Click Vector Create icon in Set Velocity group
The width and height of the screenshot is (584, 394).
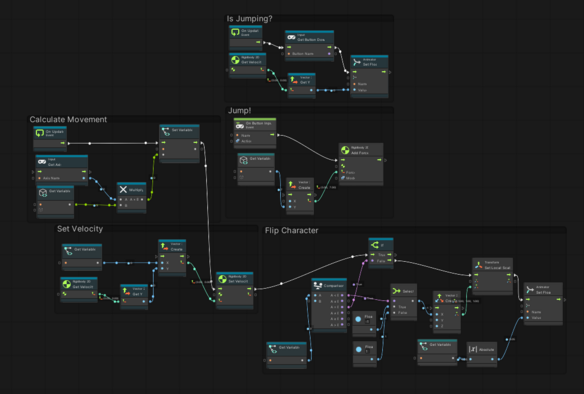pyautogui.click(x=165, y=247)
